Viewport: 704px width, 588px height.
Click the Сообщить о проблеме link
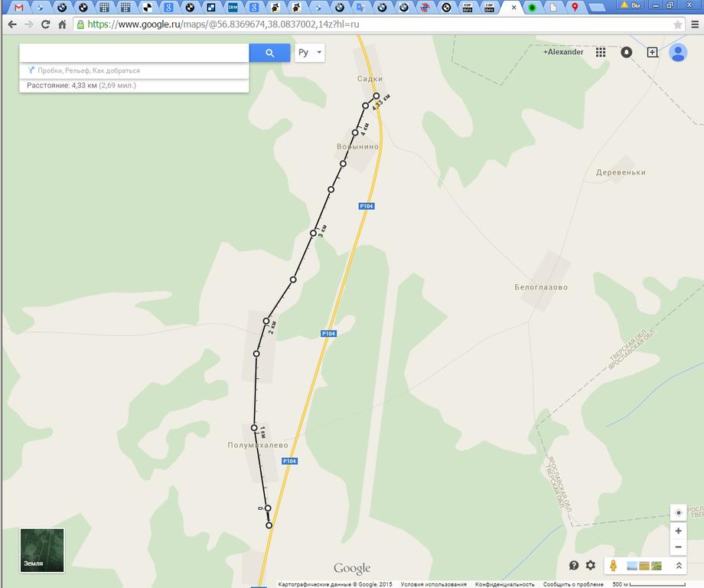pyautogui.click(x=572, y=584)
